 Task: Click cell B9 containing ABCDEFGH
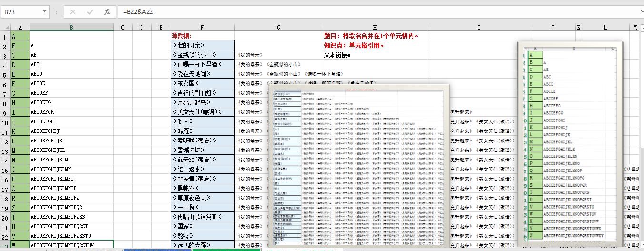[71, 112]
